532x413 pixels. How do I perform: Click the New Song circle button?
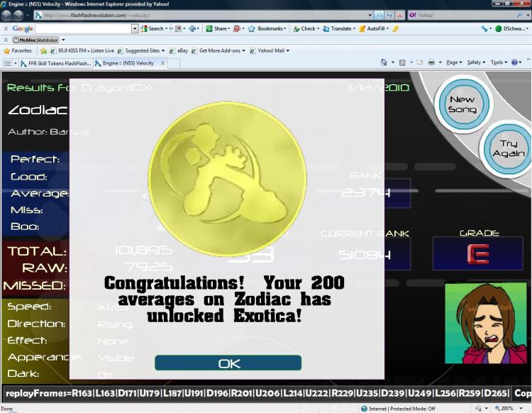[463, 104]
